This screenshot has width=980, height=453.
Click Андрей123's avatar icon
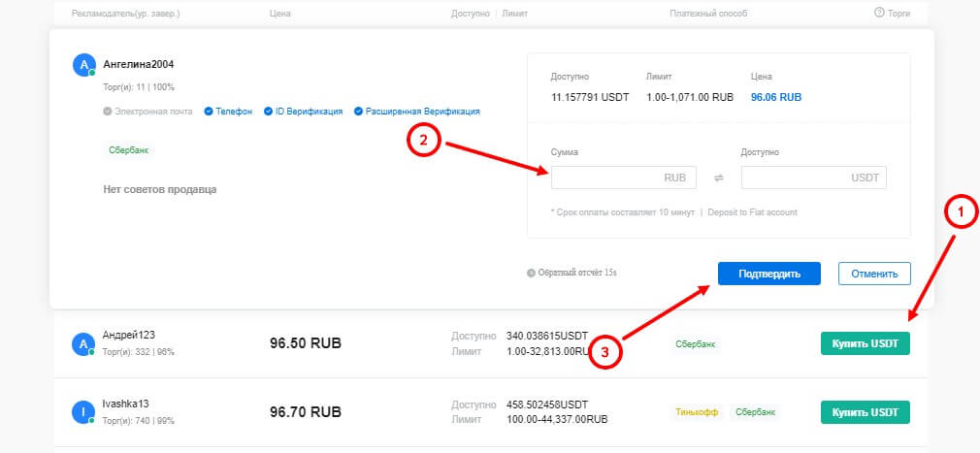click(x=82, y=343)
